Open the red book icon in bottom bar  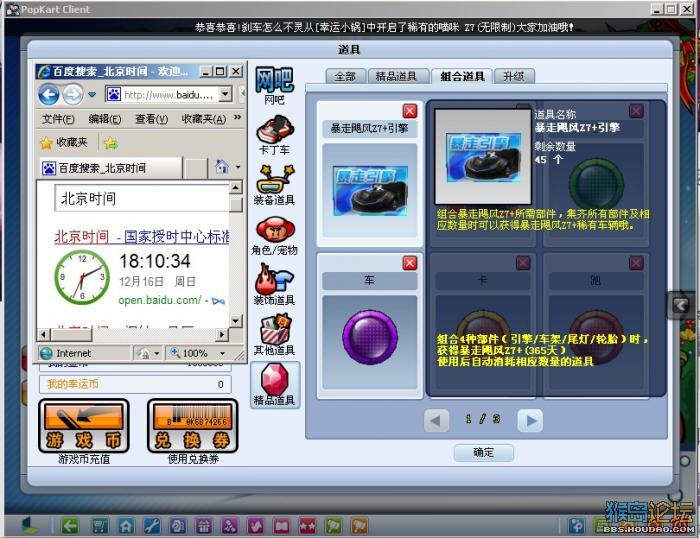coord(281,526)
